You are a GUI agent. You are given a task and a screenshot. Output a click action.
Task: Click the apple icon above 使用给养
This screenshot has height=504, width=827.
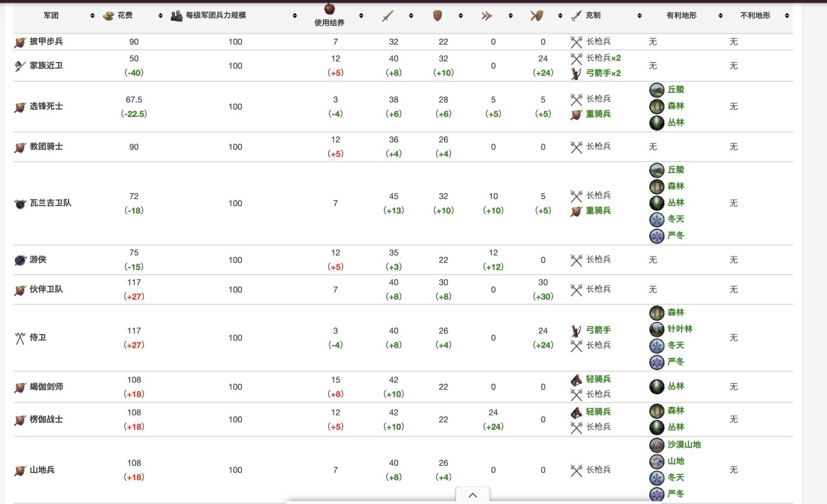coord(329,8)
